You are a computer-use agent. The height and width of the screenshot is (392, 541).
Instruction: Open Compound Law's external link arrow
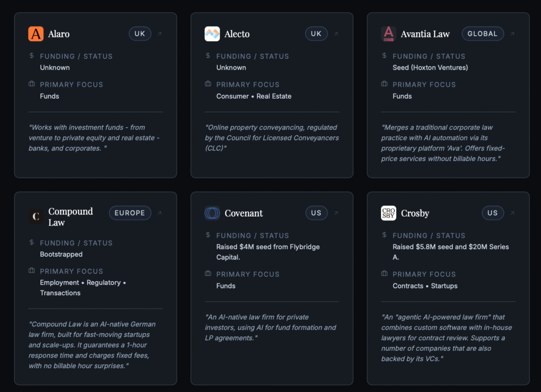[x=160, y=213]
